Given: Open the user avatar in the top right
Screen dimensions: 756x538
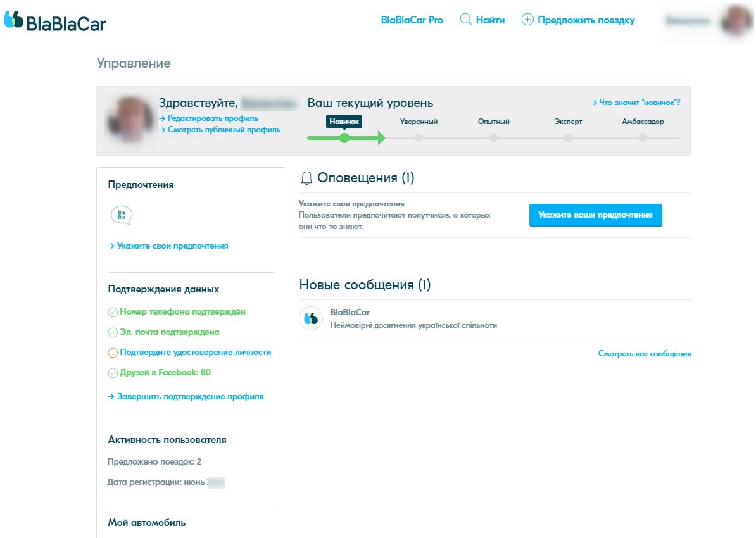Looking at the screenshot, I should coord(736,21).
